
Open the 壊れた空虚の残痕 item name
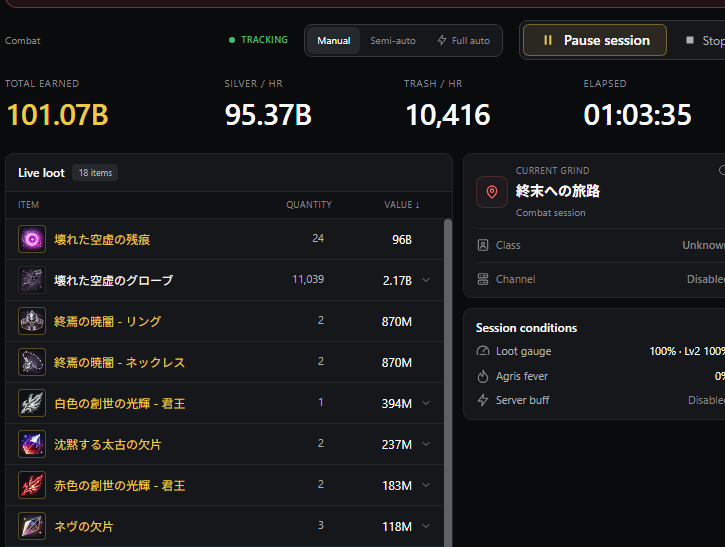(x=102, y=240)
